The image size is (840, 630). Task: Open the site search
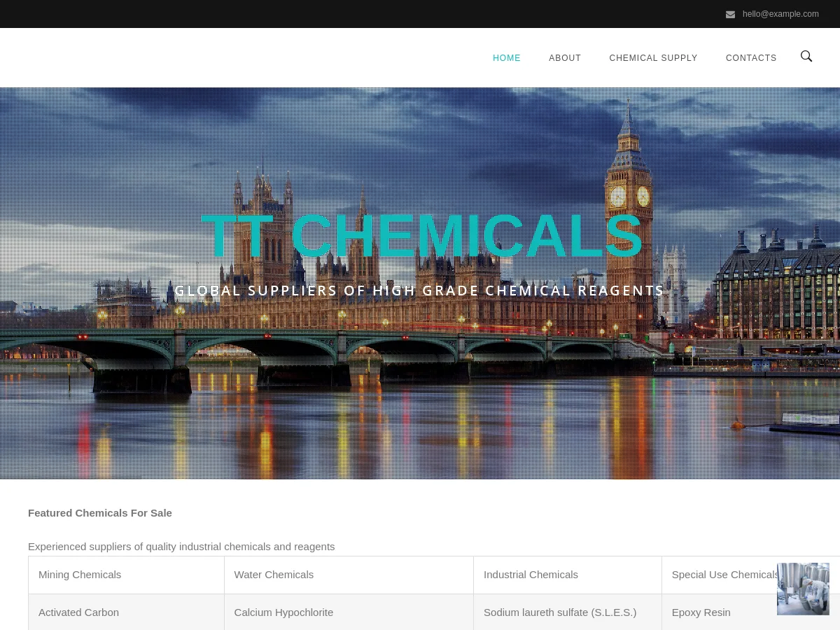tap(806, 57)
